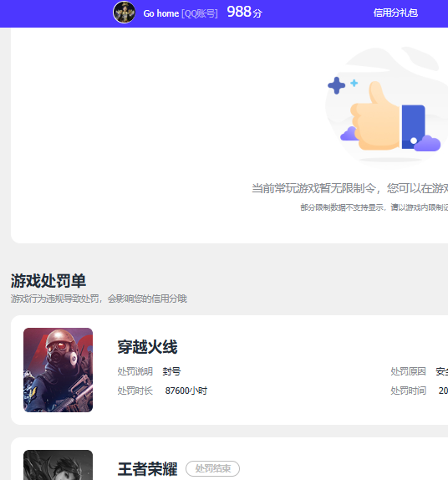Open the 王者荣耀 game cover thumbnail
The width and height of the screenshot is (448, 480).
(59, 465)
